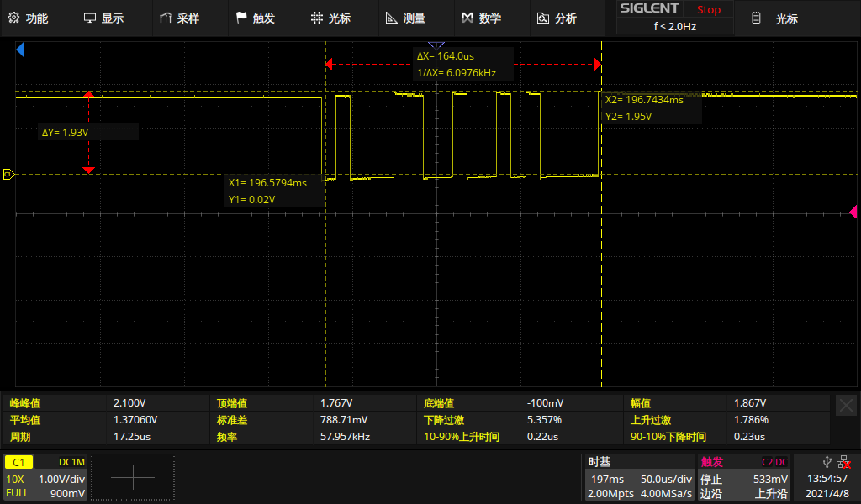The height and width of the screenshot is (504, 861).
Task: Open the 功能 utility menu
Action: 29,18
